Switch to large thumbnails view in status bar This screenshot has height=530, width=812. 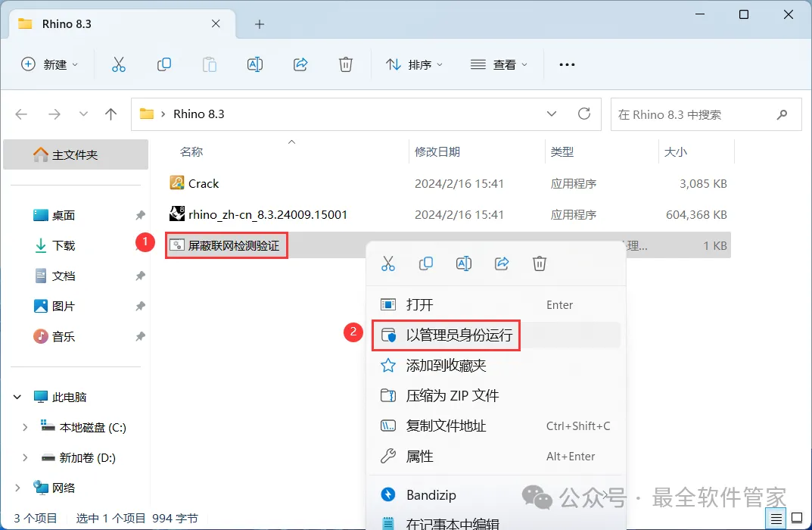pyautogui.click(x=797, y=518)
